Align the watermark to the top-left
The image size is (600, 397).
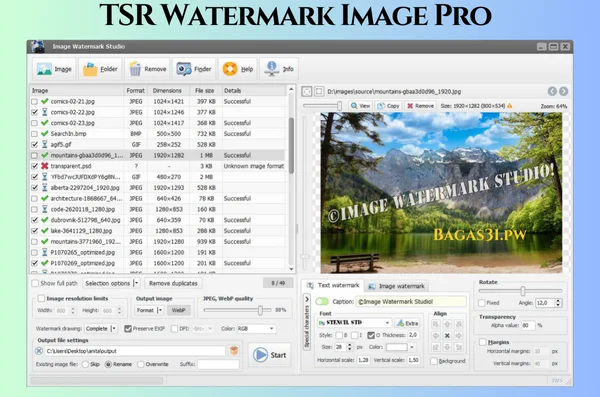(x=436, y=324)
